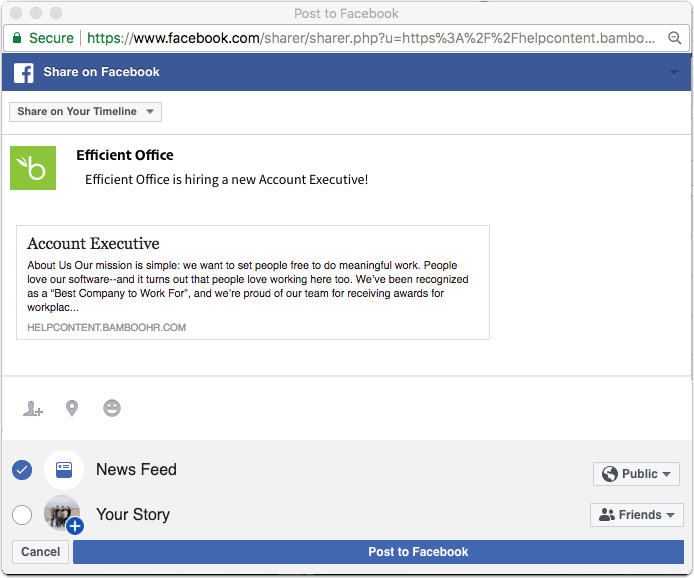Click the HELPCONTENT.BAMBOOHR.COM link text
This screenshot has height=578, width=694.
(107, 328)
